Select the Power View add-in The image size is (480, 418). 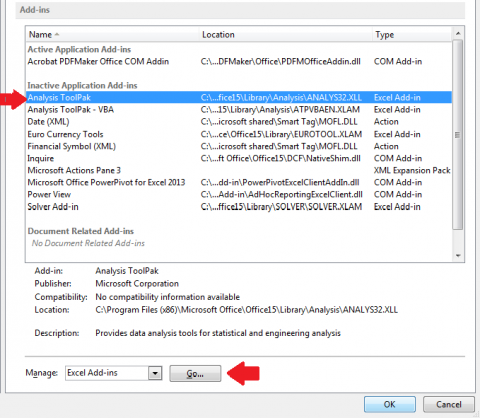click(239, 194)
